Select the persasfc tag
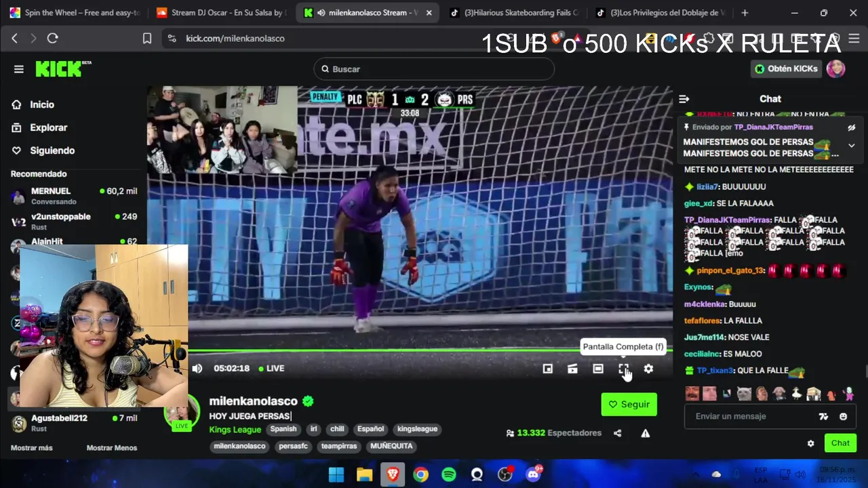 point(294,447)
